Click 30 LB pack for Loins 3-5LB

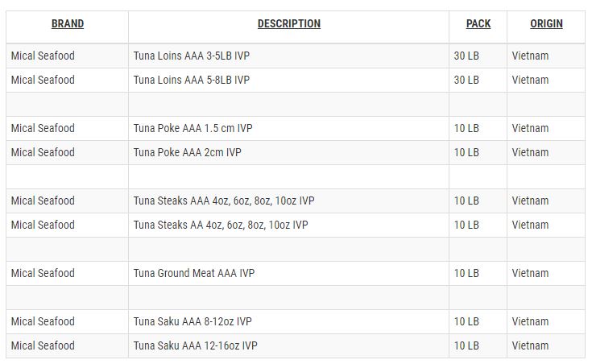pos(466,56)
